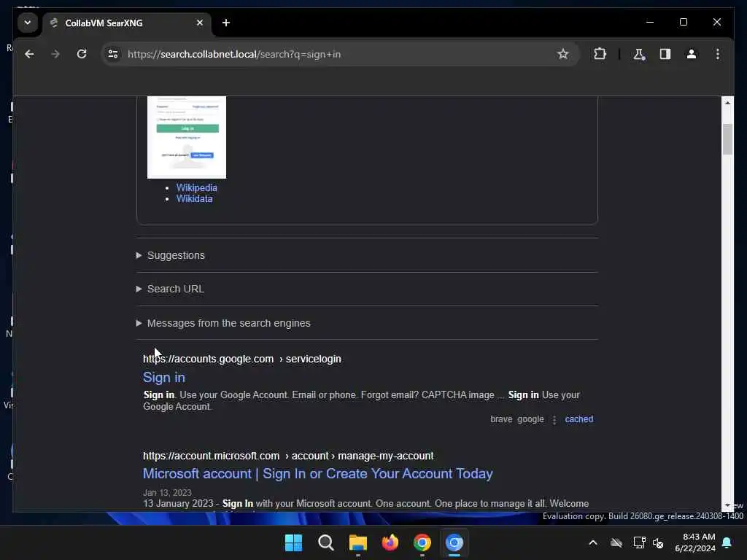Open File Explorer from taskbar
The height and width of the screenshot is (560, 747).
357,542
